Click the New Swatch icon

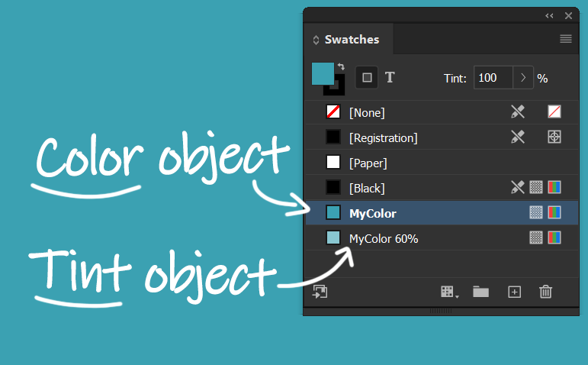point(514,292)
